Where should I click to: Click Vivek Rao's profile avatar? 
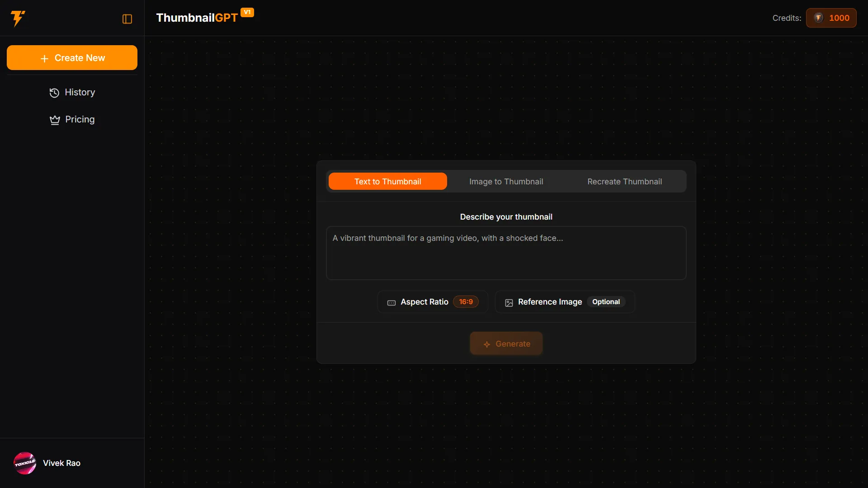(x=25, y=463)
